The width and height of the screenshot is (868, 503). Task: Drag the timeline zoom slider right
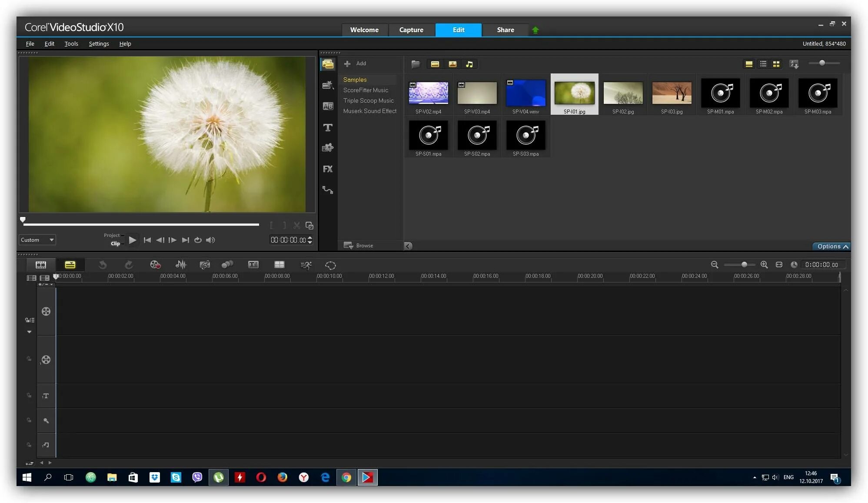point(745,264)
